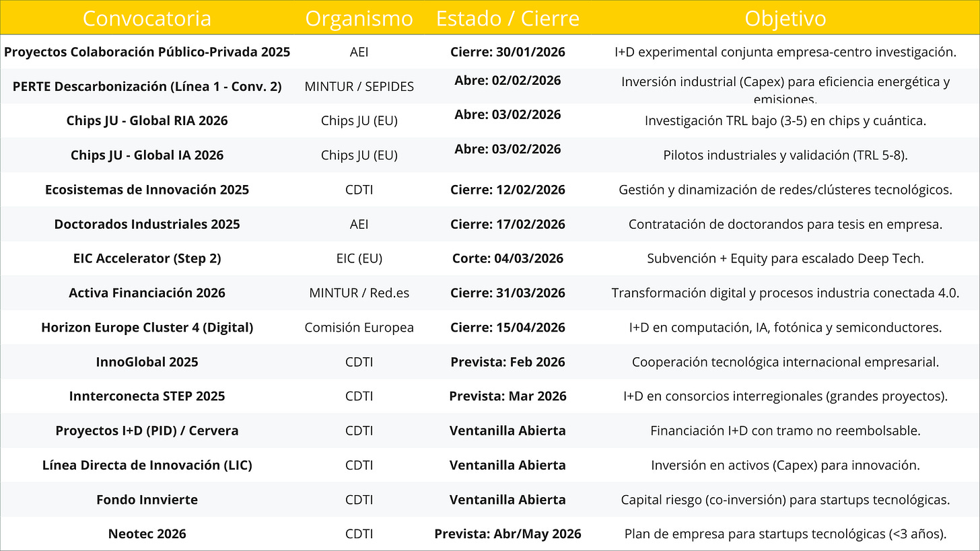Click the 'Estado / Cierre' column header
The image size is (980, 551).
click(x=508, y=19)
